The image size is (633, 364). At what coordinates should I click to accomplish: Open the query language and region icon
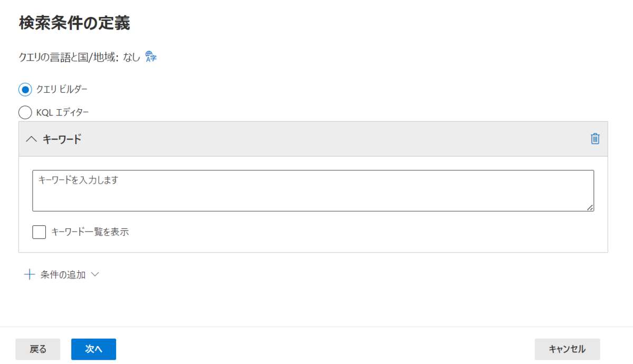point(151,57)
